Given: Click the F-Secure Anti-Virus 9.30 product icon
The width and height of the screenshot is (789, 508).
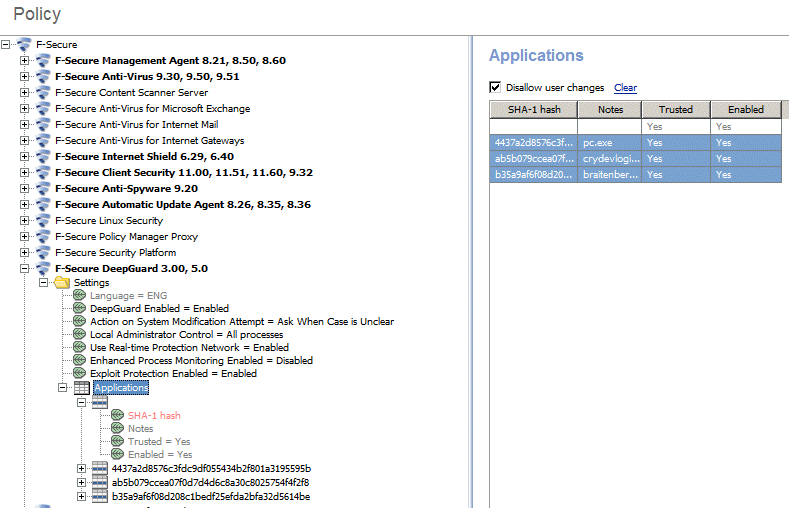Looking at the screenshot, I should [x=43, y=77].
